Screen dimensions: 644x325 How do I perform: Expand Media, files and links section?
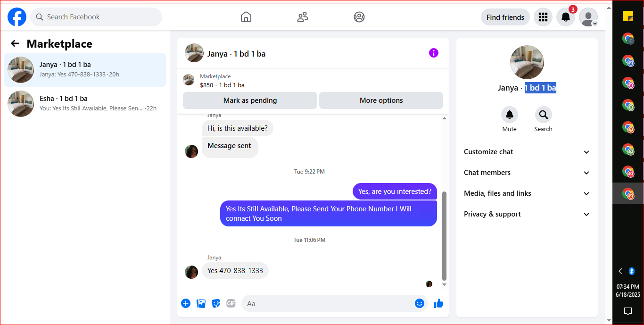pyautogui.click(x=527, y=193)
